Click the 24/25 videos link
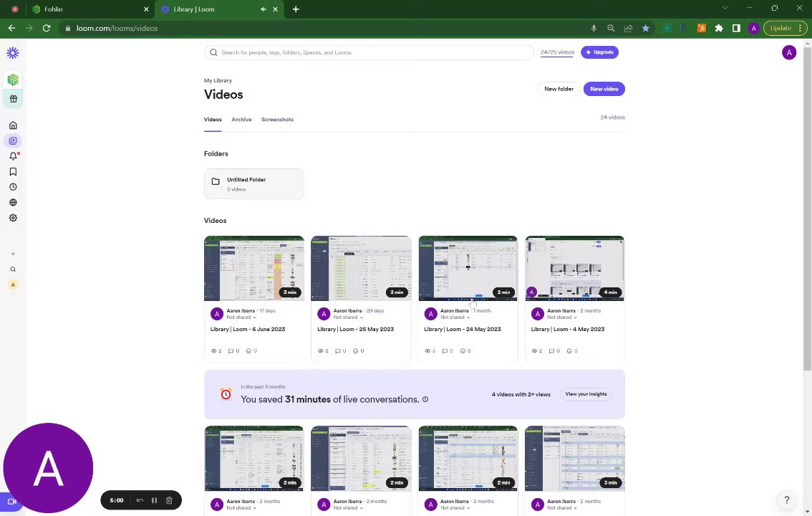The height and width of the screenshot is (516, 812). tap(557, 52)
